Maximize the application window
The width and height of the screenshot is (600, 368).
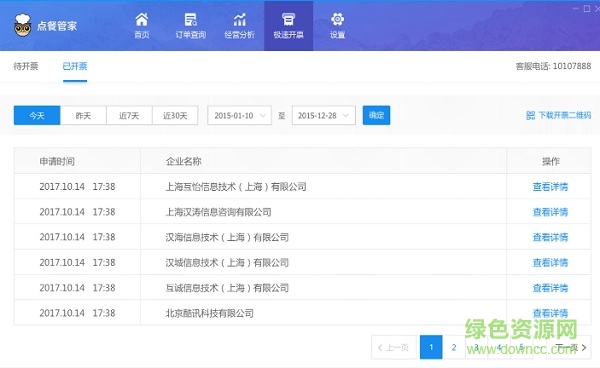pyautogui.click(x=587, y=8)
